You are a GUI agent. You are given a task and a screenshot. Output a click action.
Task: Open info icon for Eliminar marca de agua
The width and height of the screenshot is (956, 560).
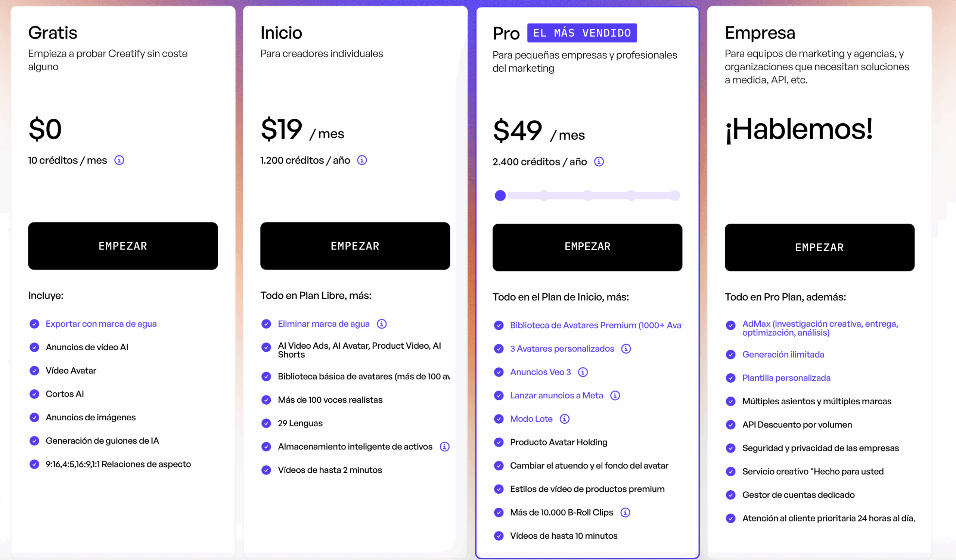click(x=382, y=324)
